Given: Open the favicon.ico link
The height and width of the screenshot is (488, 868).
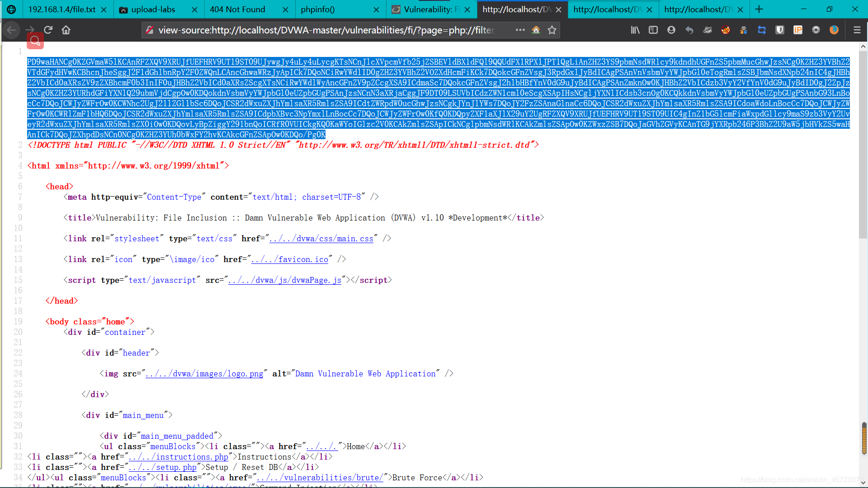Looking at the screenshot, I should point(290,259).
